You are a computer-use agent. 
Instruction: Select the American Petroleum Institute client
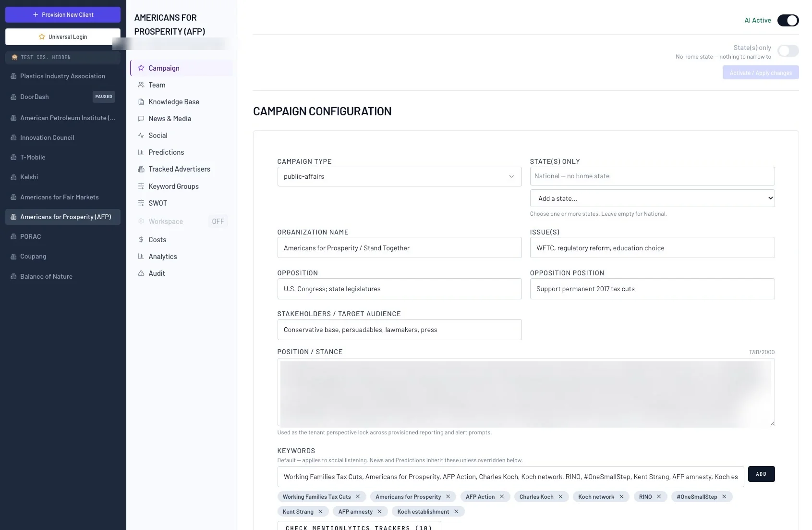63,118
